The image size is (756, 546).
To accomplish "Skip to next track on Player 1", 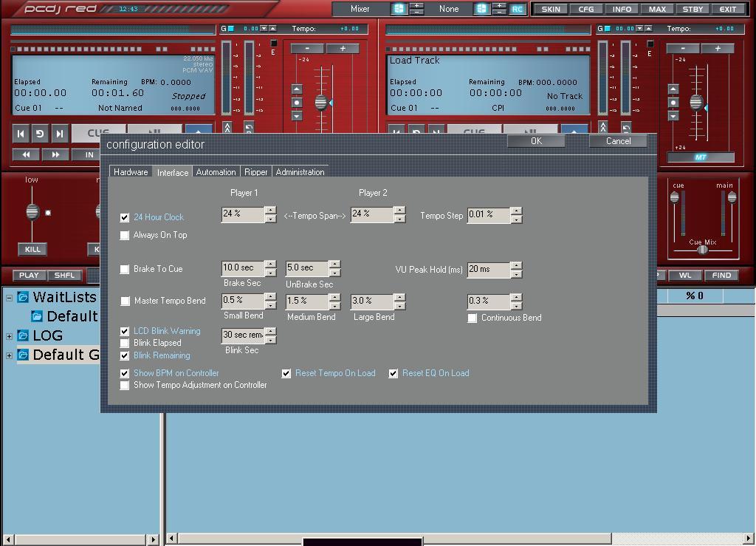I will (x=59, y=133).
